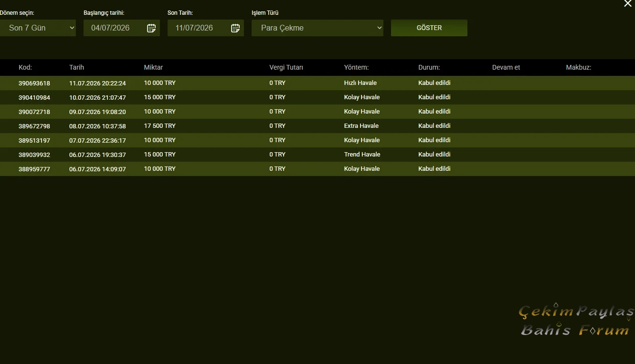This screenshot has height=364, width=635.
Task: Select the Kod column header
Action: point(25,67)
